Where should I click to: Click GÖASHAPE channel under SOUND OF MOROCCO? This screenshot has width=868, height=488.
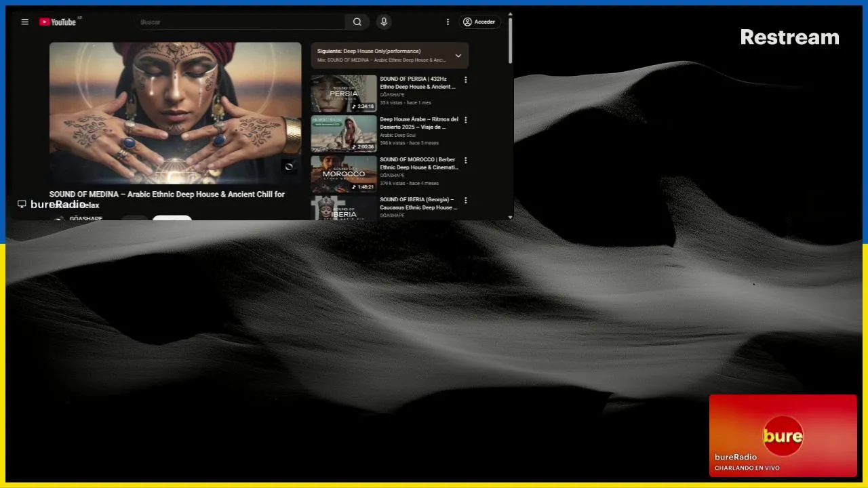coord(392,176)
